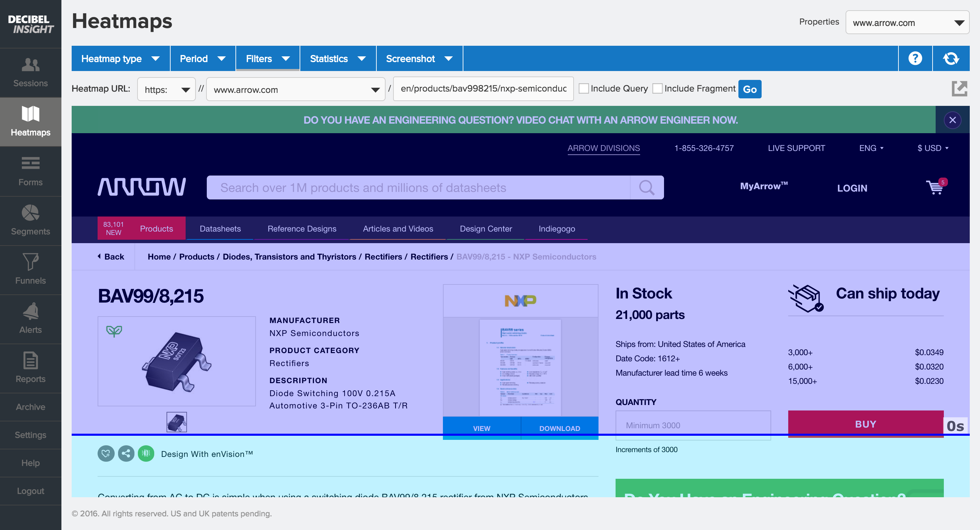
Task: Switch to the Datasheets tab
Action: 220,228
